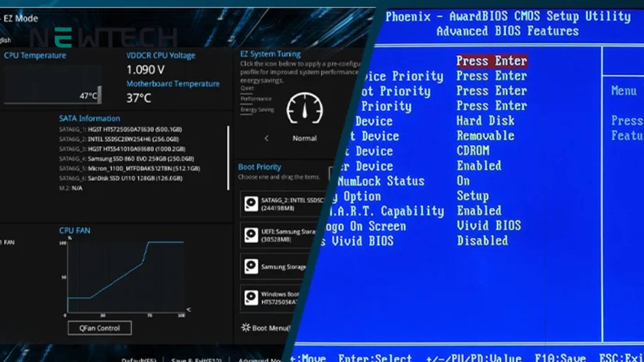
Task: Select the Quiet tuning profile
Action: (247, 88)
